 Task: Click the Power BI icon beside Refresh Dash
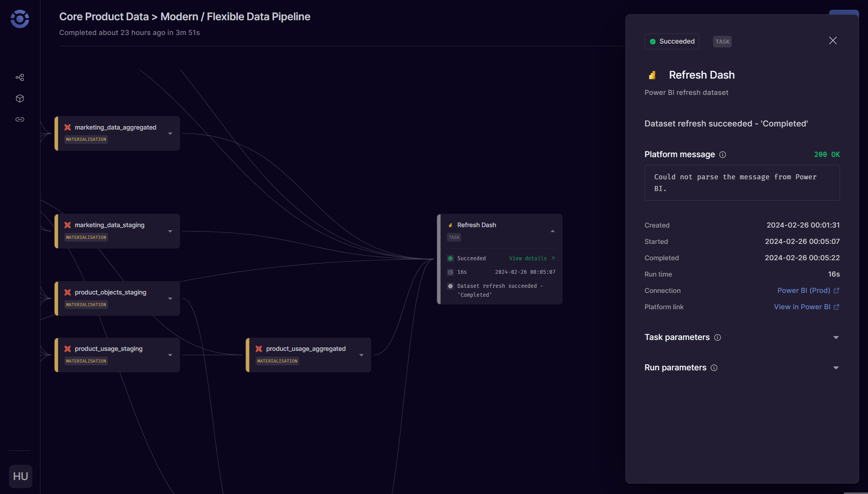point(652,75)
